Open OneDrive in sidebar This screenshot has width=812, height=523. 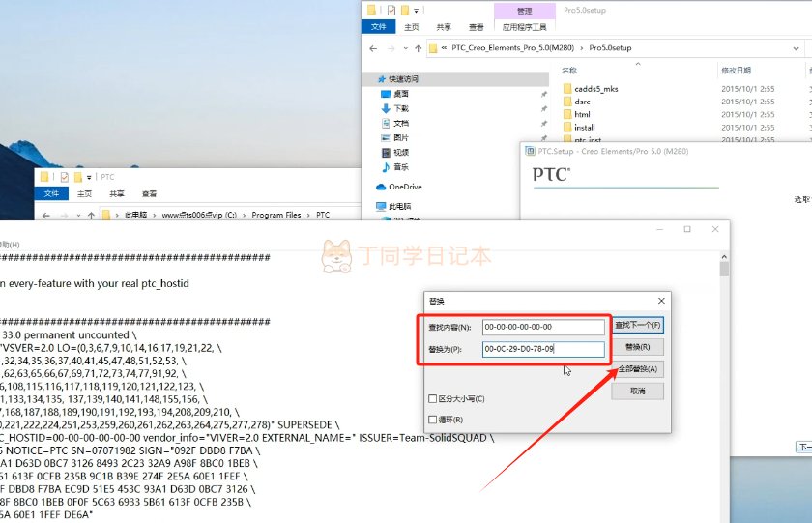pyautogui.click(x=405, y=187)
